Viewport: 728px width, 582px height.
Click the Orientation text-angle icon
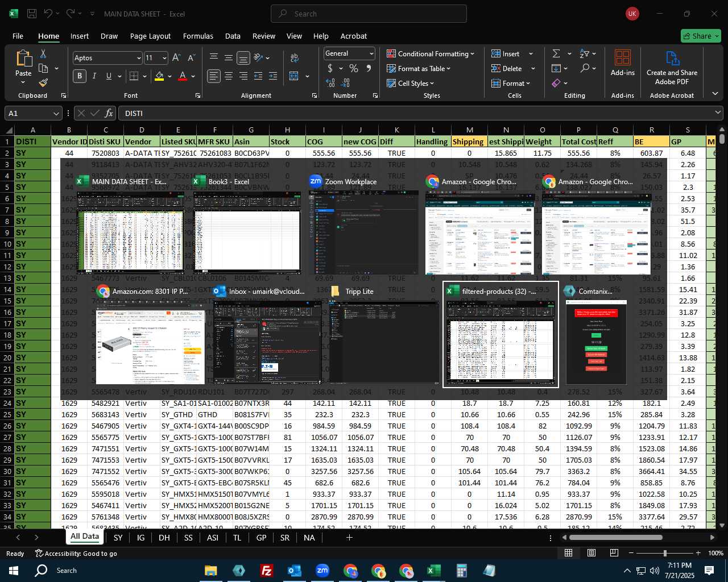tap(259, 57)
